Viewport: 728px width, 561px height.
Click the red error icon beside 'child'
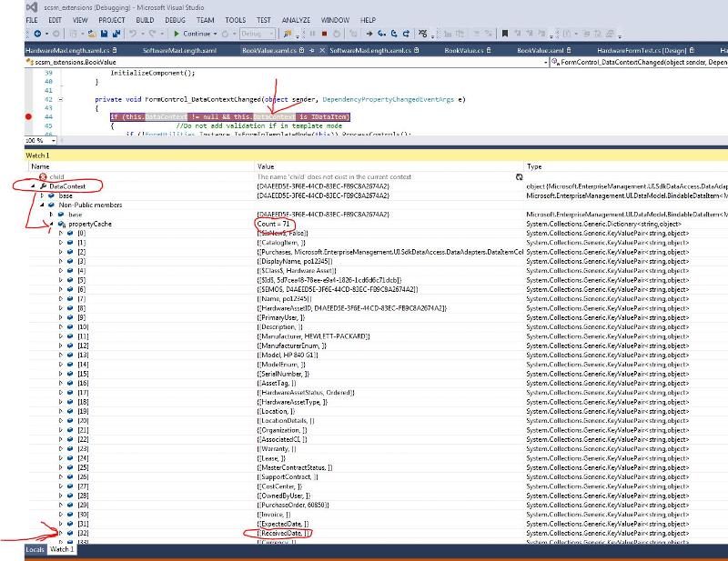click(x=43, y=176)
